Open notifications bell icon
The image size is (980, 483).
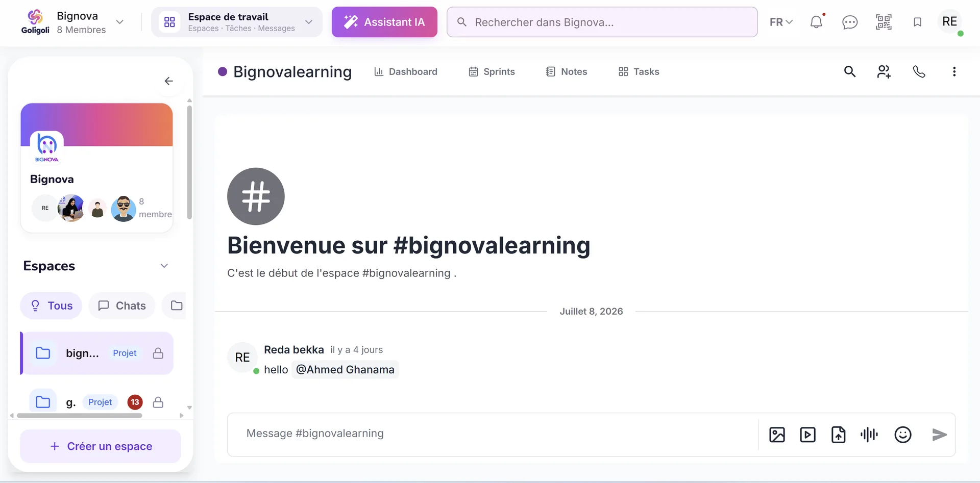coord(817,22)
